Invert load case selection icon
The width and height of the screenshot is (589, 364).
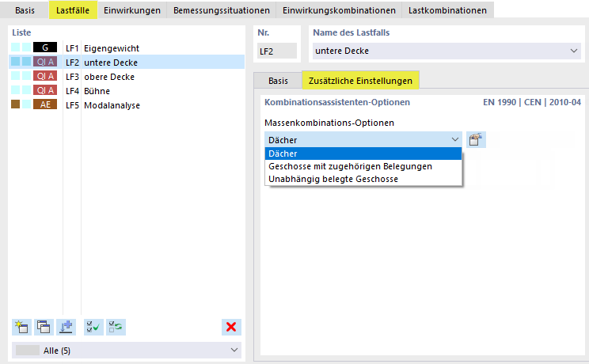pos(116,327)
